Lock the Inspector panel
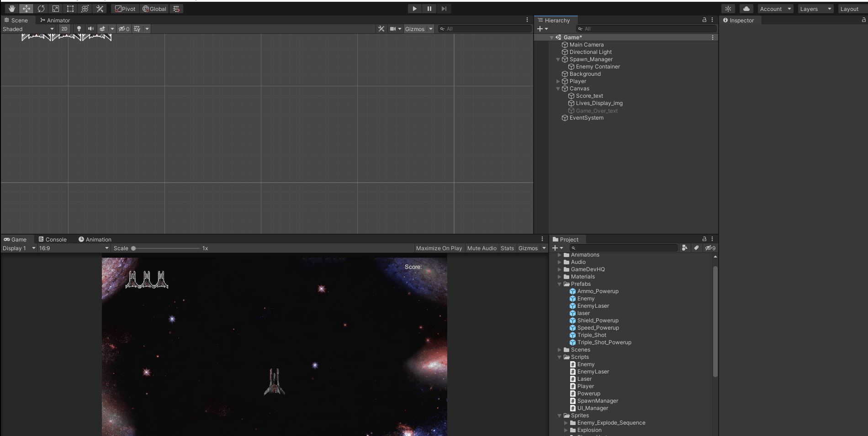 click(863, 20)
